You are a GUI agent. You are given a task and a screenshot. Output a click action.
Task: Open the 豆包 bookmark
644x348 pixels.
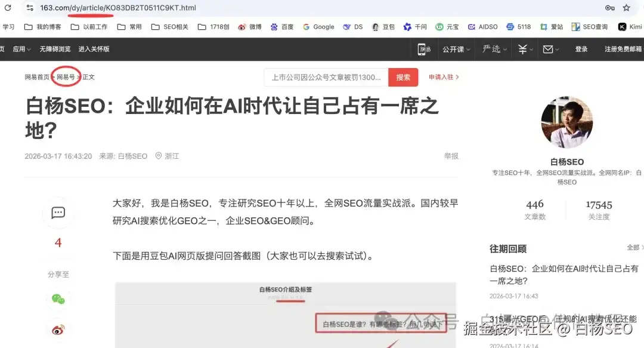point(383,27)
